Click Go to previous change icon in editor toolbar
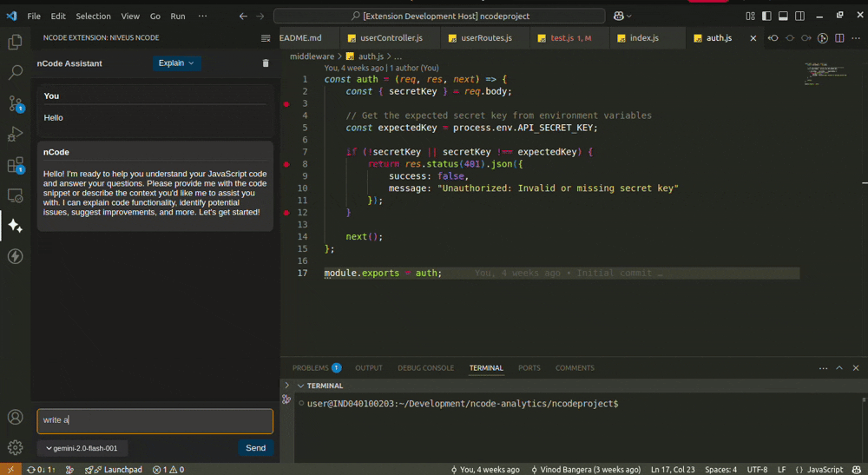 point(773,38)
